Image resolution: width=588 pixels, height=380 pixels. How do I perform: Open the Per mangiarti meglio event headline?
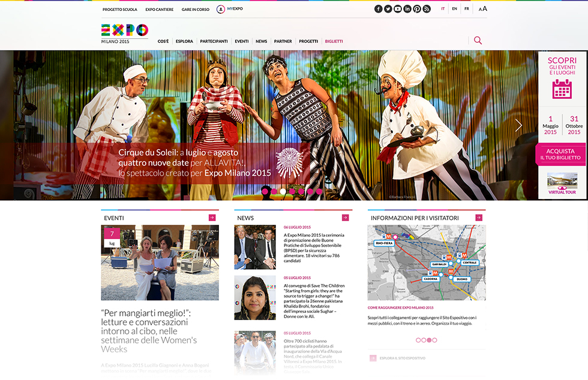(149, 331)
